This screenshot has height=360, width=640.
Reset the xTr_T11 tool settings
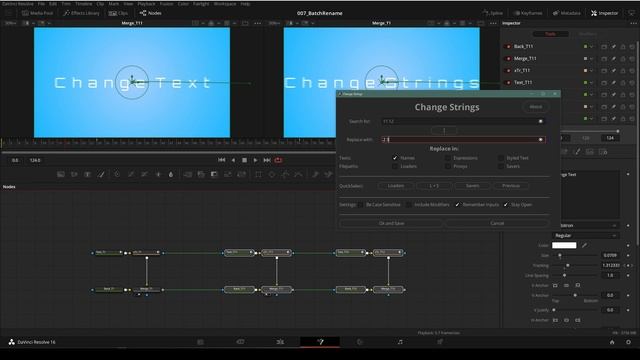point(632,71)
